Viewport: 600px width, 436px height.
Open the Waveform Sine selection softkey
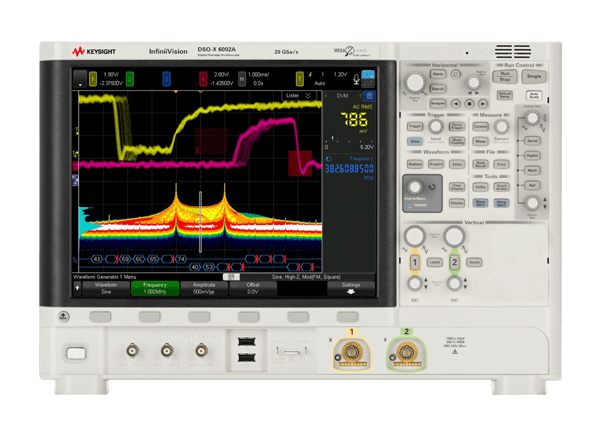tap(106, 288)
